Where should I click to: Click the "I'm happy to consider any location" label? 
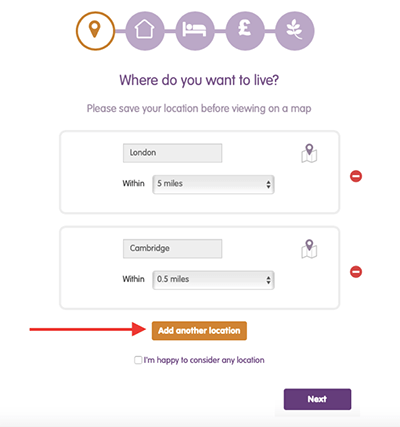[x=204, y=360]
